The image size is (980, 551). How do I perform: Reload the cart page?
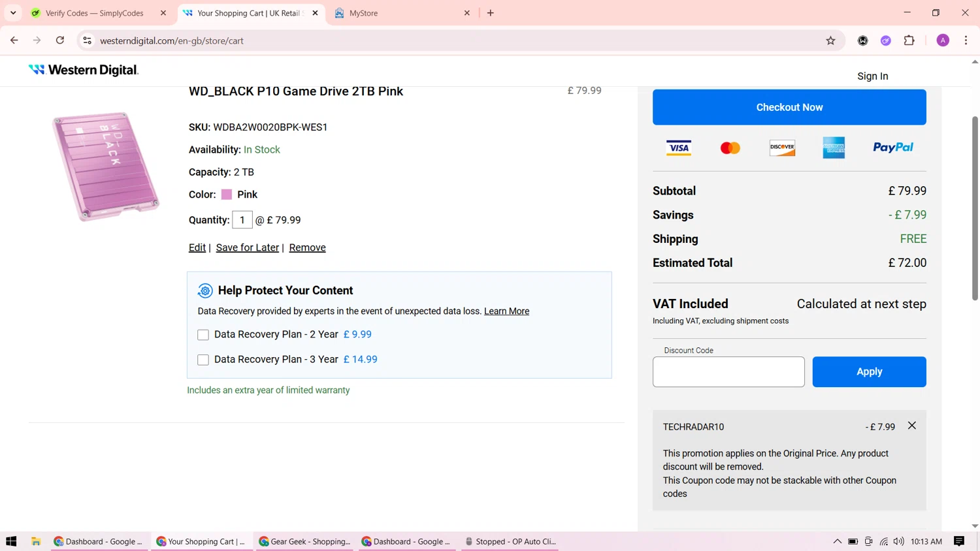60,40
